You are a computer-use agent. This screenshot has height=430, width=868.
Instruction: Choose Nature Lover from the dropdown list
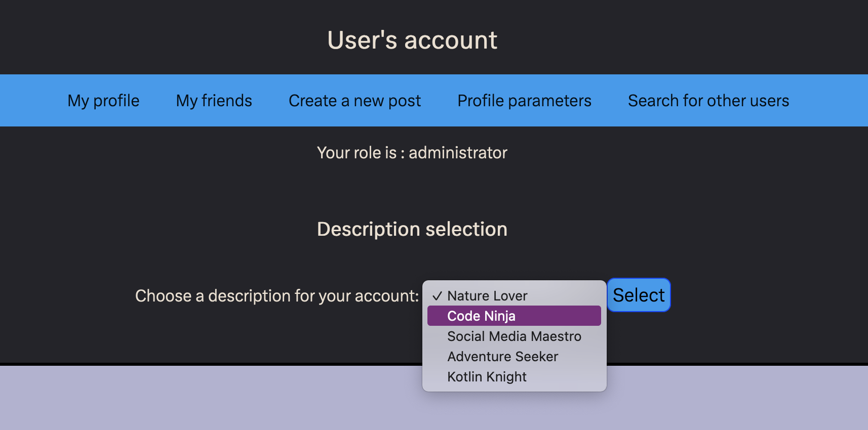pyautogui.click(x=487, y=296)
